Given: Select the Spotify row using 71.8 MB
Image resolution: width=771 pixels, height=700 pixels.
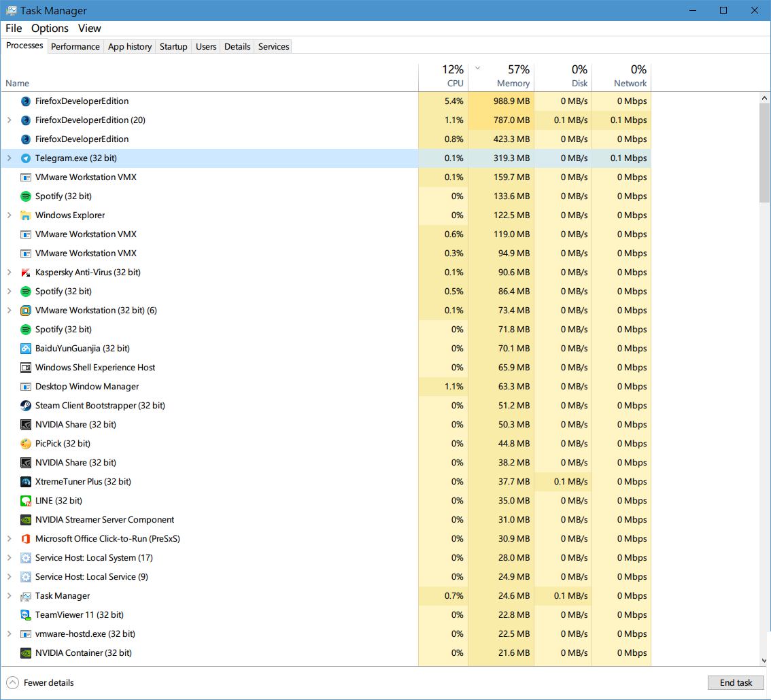Looking at the screenshot, I should tap(326, 330).
